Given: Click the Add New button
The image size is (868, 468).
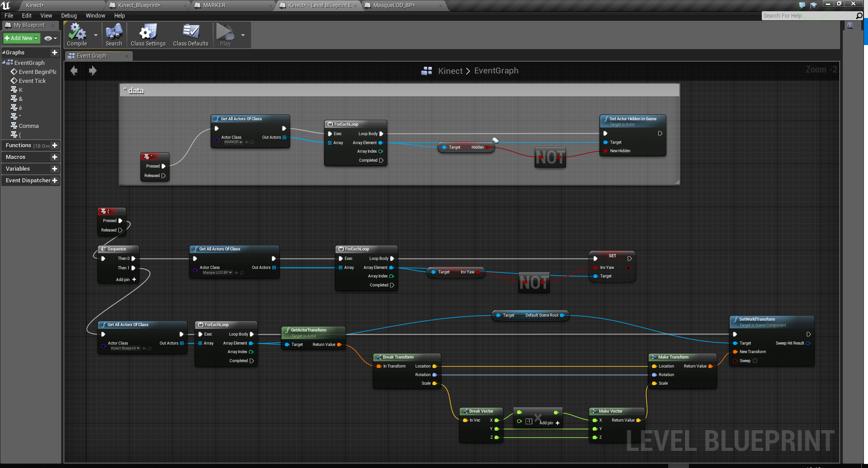Looking at the screenshot, I should pos(22,38).
